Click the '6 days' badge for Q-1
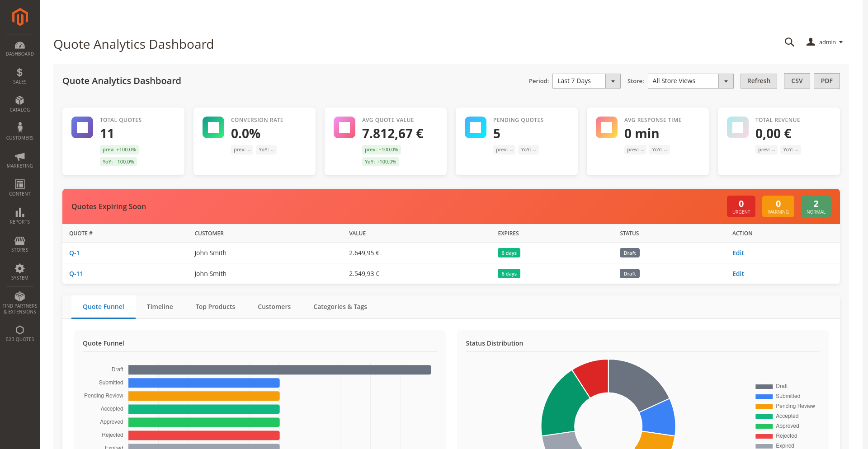This screenshot has width=868, height=449. click(x=509, y=253)
